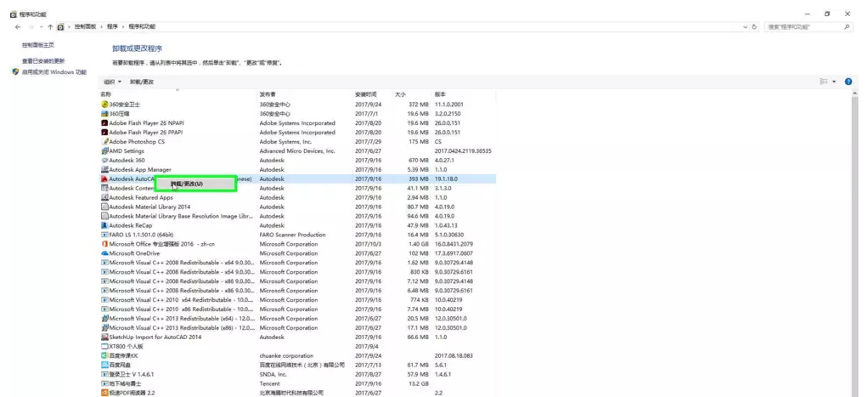Open the 组织 dropdown menu
The height and width of the screenshot is (397, 868).
112,82
